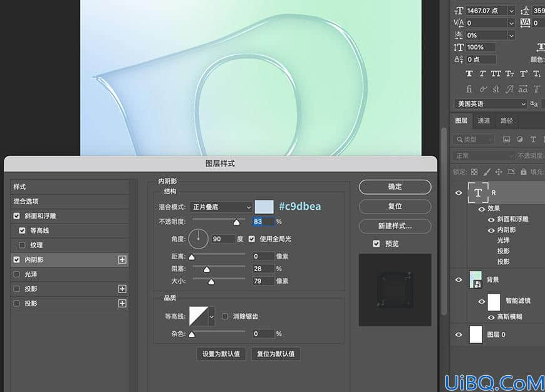This screenshot has height=392, width=545.
Task: Open kerning value dropdown arrow
Action: [x=511, y=23]
